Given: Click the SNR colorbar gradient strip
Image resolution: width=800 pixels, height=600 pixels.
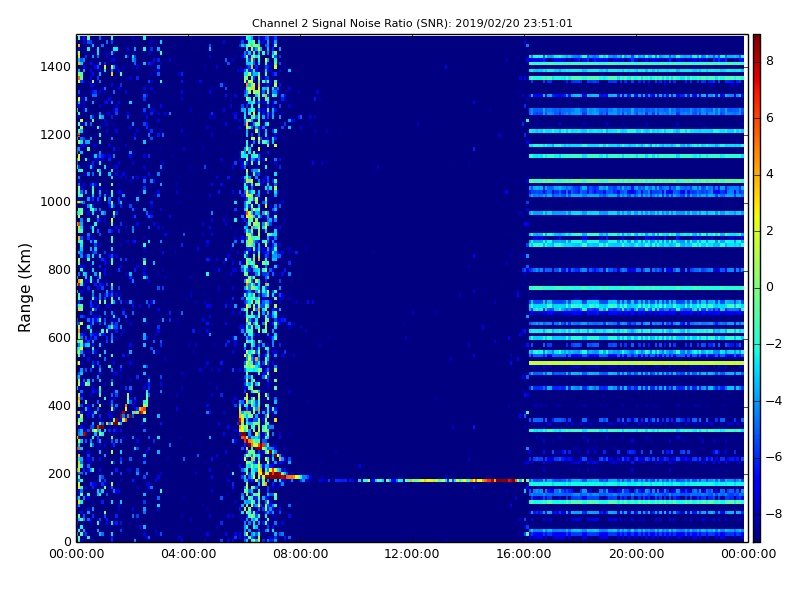Looking at the screenshot, I should pyautogui.click(x=757, y=288).
